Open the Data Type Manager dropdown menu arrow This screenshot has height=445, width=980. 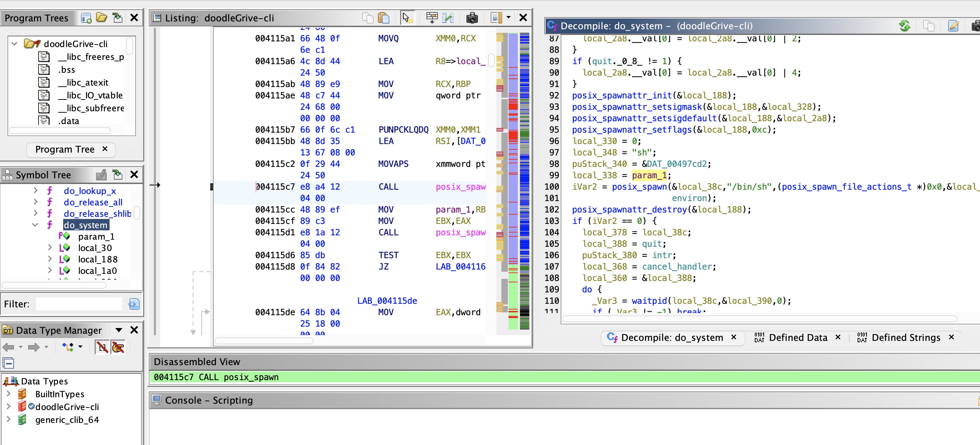(x=119, y=330)
